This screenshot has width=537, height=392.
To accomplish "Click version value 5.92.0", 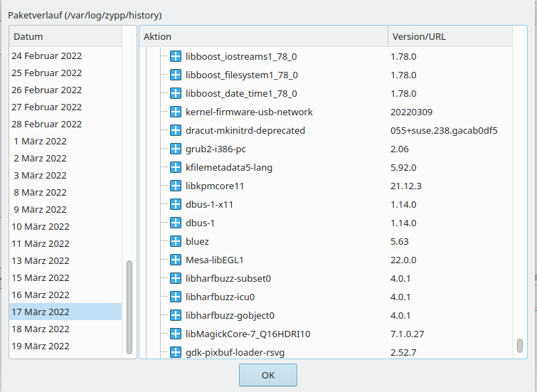I will 403,168.
